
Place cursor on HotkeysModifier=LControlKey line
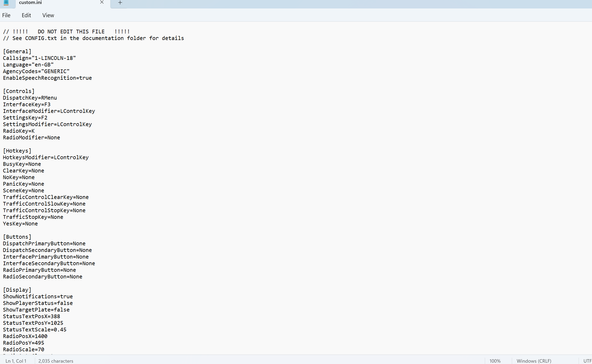[46, 157]
